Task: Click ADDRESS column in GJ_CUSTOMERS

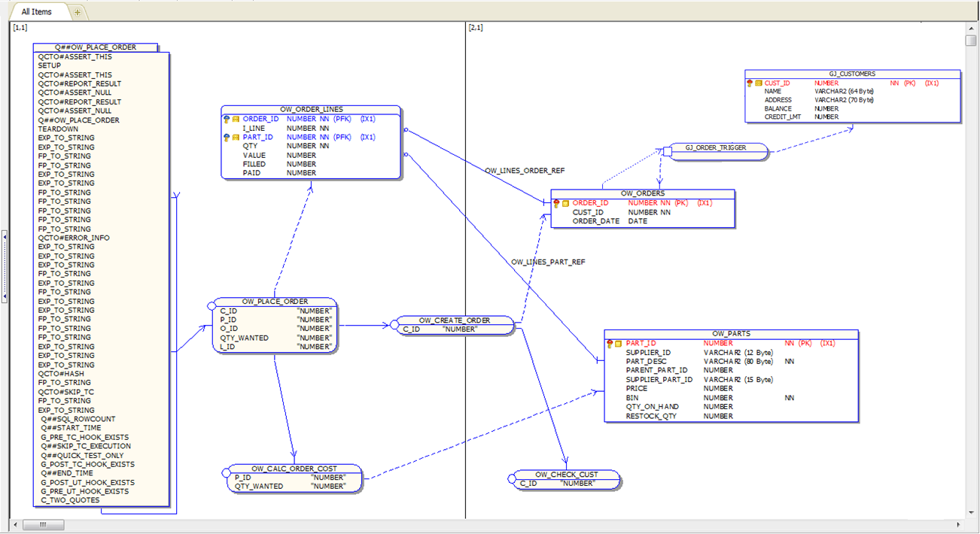Action: coord(778,100)
